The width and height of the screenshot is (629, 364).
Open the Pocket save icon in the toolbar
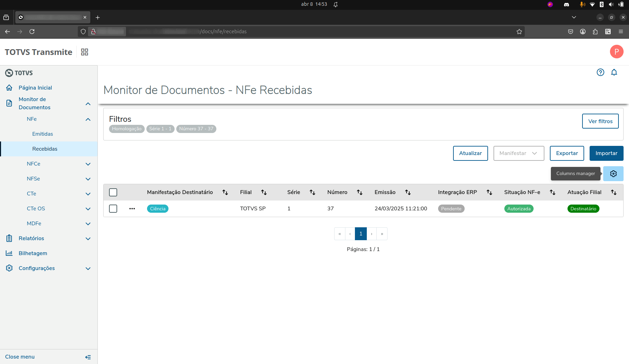[571, 32]
